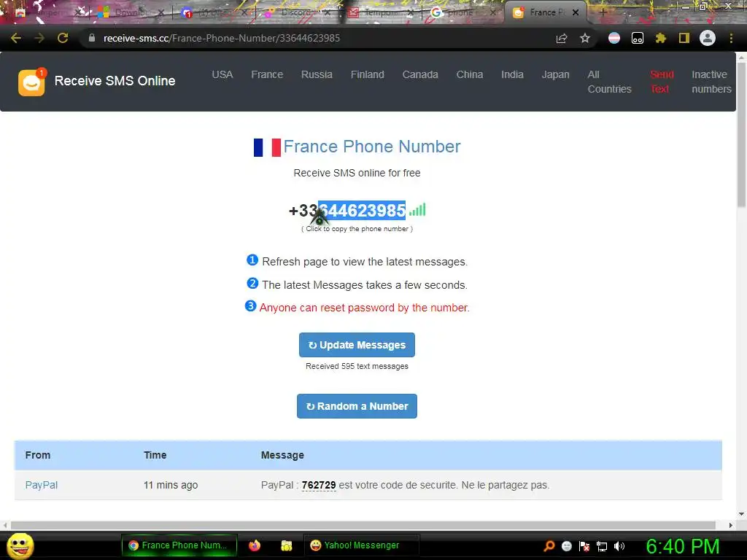The image size is (747, 560).
Task: Click the flag with red X tray icon
Action: tap(584, 546)
